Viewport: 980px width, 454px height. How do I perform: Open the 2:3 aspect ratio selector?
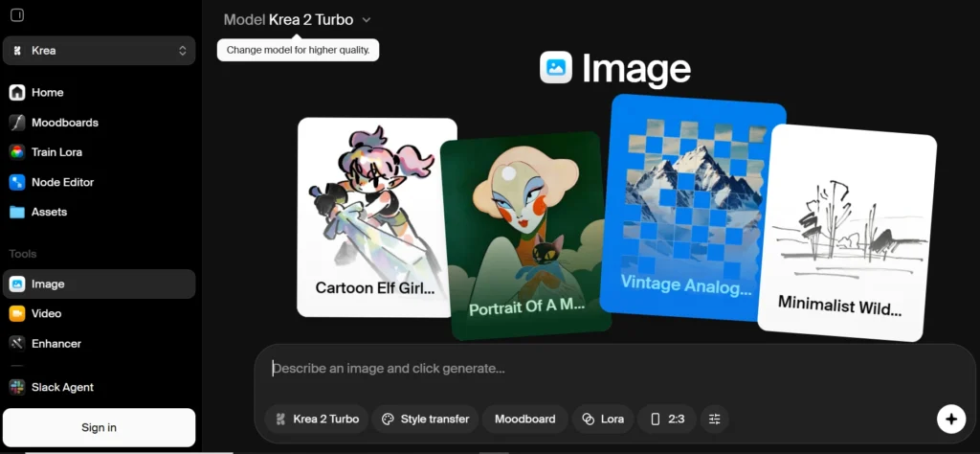(667, 419)
